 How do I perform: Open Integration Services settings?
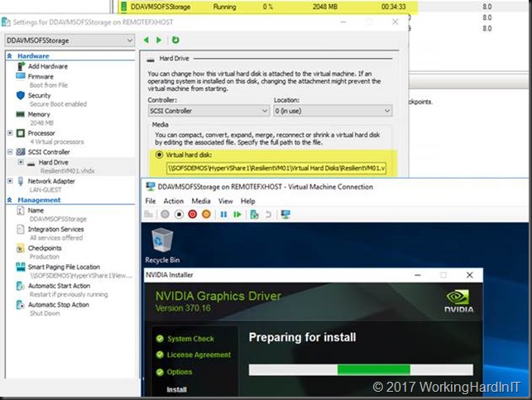coord(55,229)
